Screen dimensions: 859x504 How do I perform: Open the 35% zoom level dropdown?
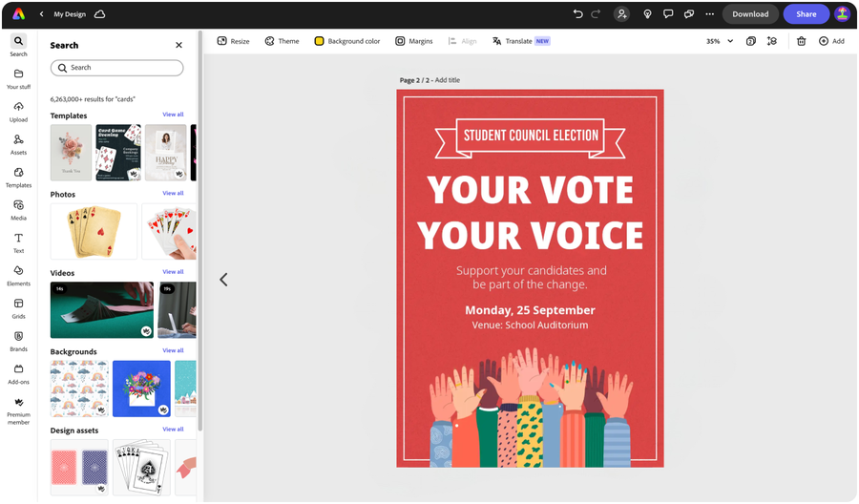(x=720, y=41)
